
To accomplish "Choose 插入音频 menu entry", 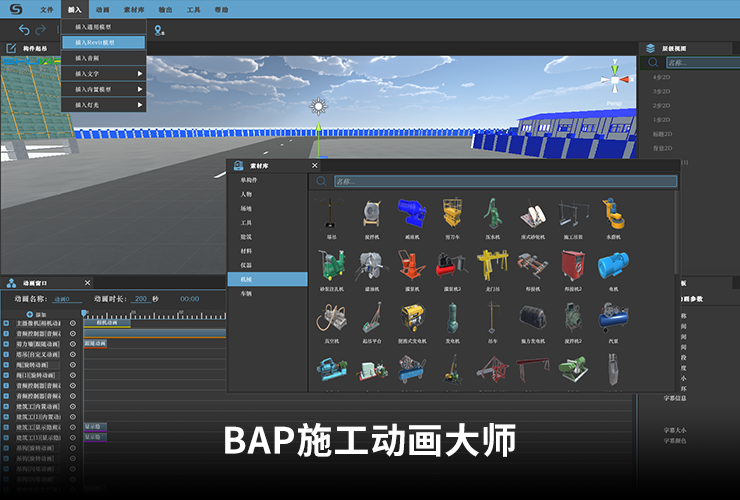I will (103, 58).
